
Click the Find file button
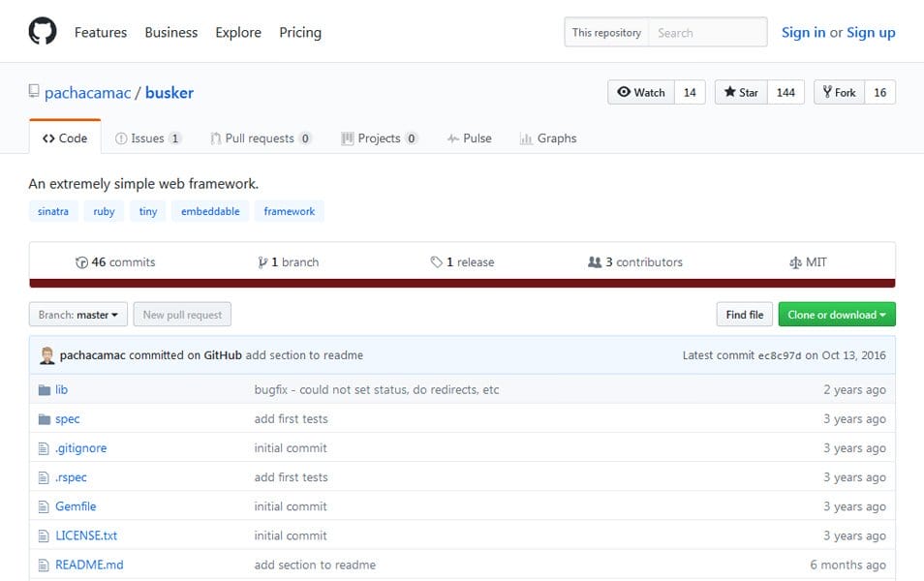[745, 315]
